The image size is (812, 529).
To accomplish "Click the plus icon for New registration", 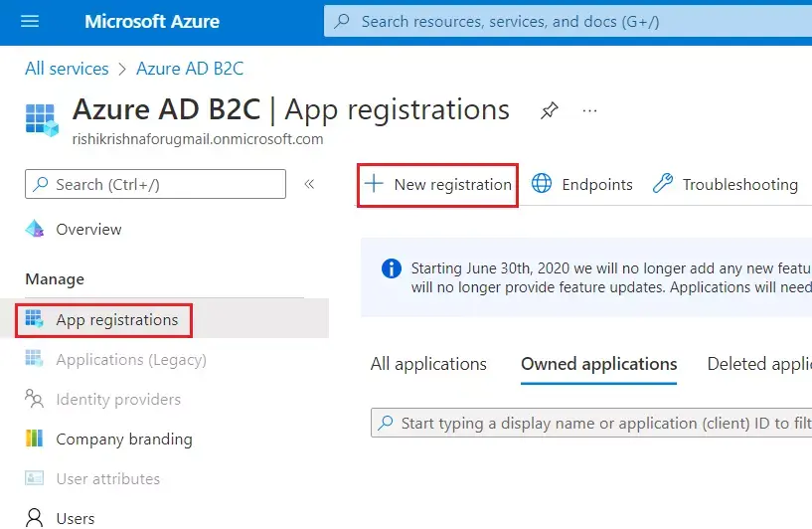I will click(374, 184).
